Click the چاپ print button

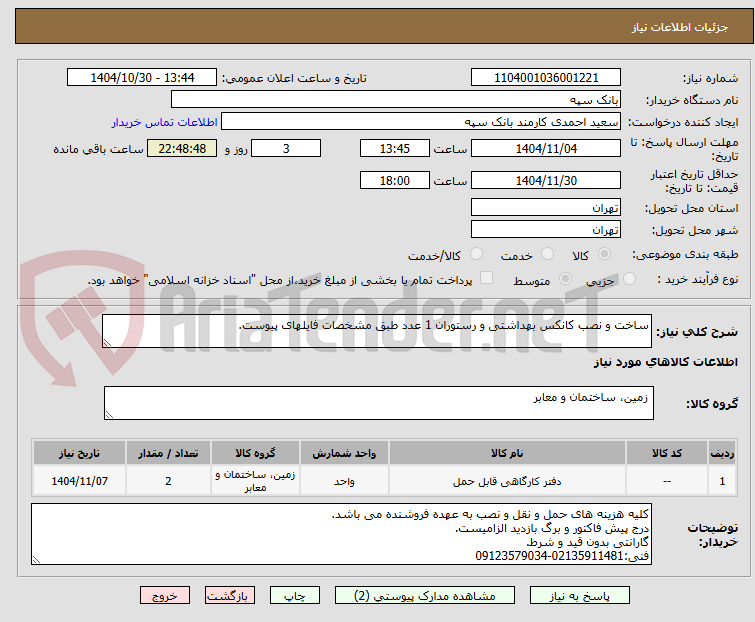tap(295, 596)
